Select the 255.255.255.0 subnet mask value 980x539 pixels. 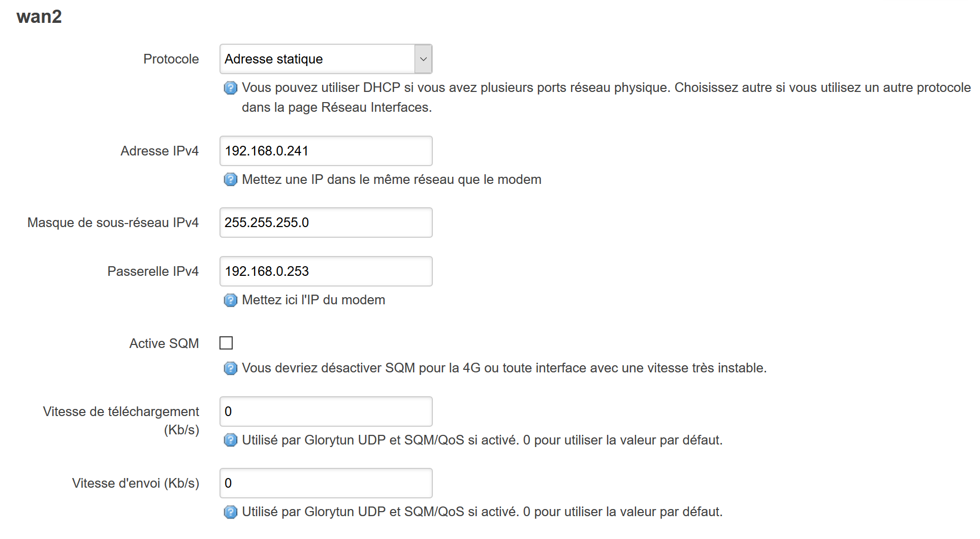266,223
